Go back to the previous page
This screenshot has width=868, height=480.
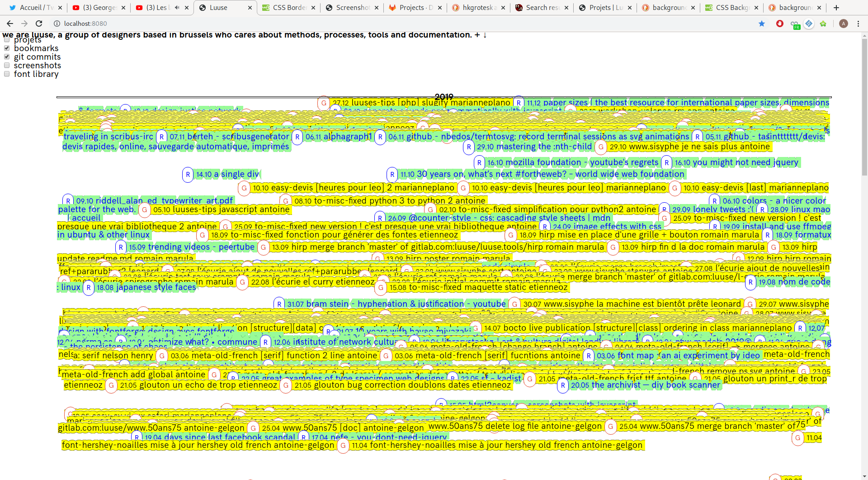(x=10, y=24)
